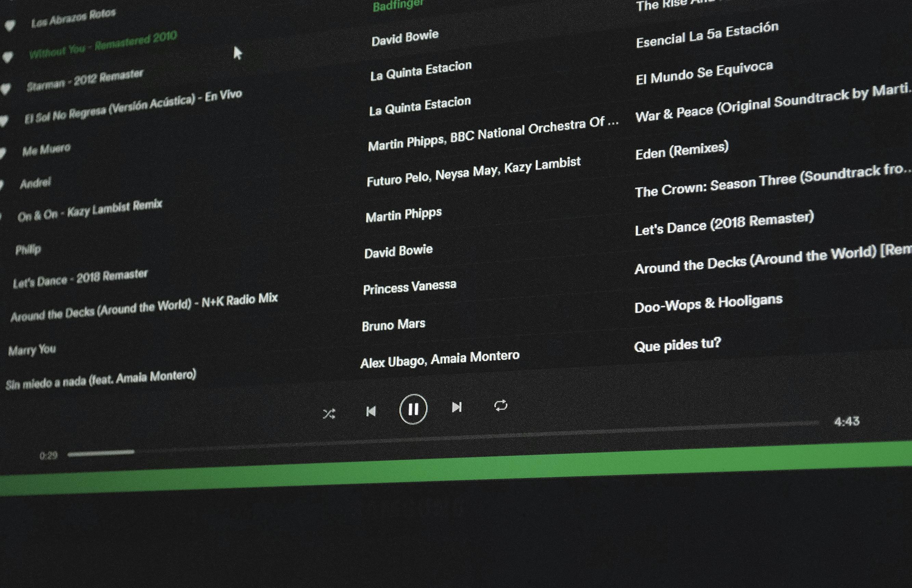The image size is (912, 588).
Task: Click heart beside El Sol No Regresa
Action: [3, 121]
